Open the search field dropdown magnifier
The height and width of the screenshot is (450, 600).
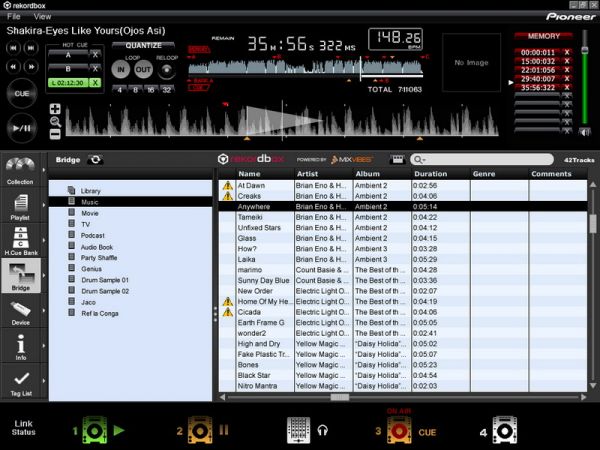[419, 160]
